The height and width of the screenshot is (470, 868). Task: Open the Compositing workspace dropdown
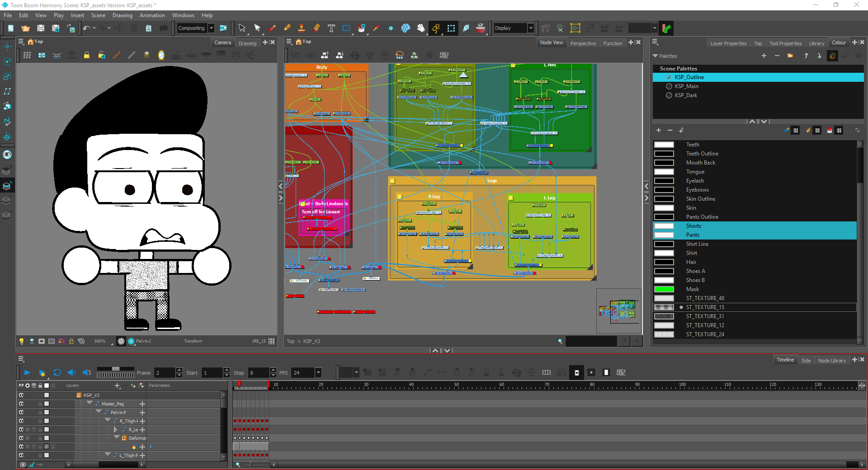[211, 28]
